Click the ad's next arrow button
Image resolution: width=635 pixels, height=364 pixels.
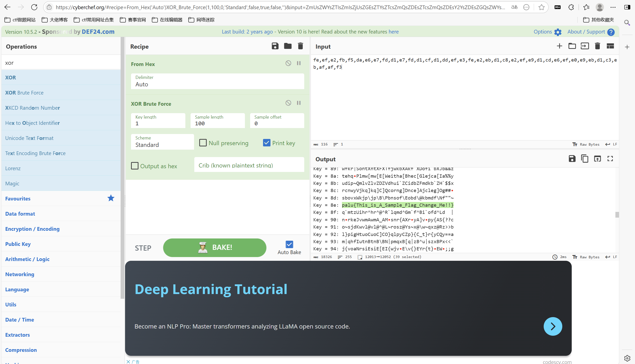[x=553, y=326]
